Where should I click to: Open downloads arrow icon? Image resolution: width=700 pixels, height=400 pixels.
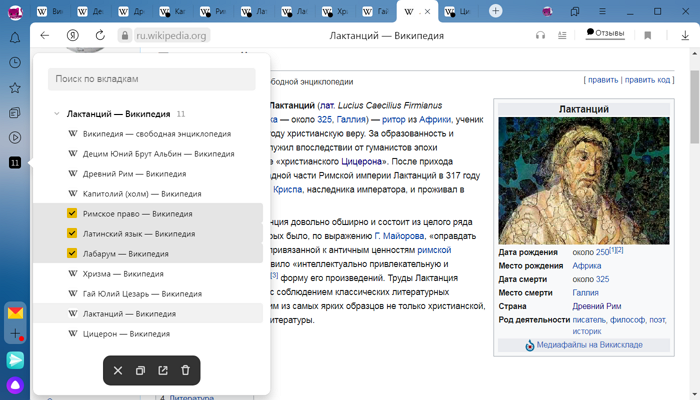[685, 35]
